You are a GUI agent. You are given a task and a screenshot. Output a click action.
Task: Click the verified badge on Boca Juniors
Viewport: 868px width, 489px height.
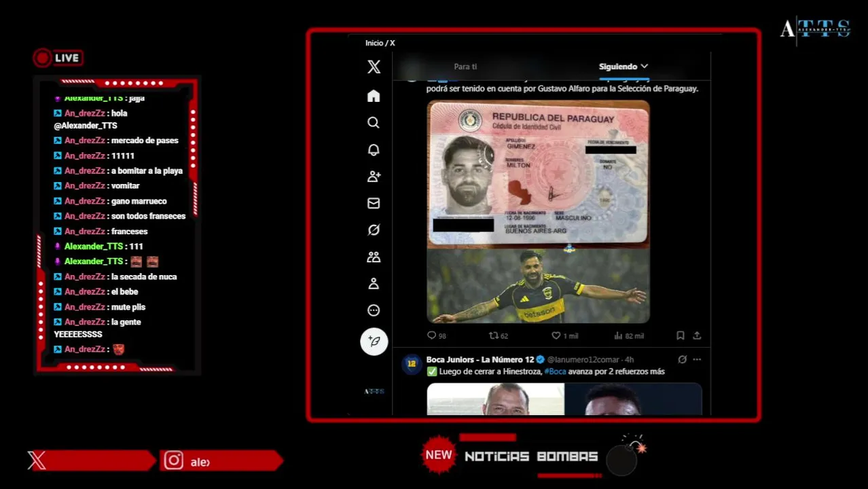pos(541,359)
